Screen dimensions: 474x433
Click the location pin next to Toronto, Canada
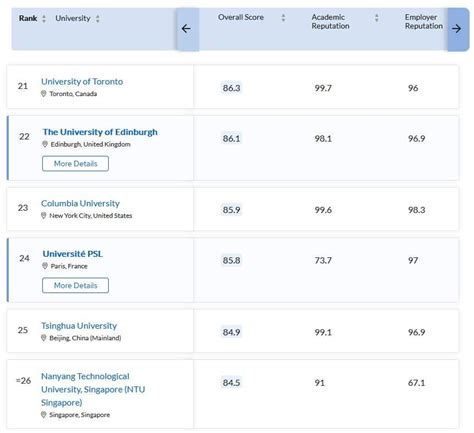tap(43, 94)
